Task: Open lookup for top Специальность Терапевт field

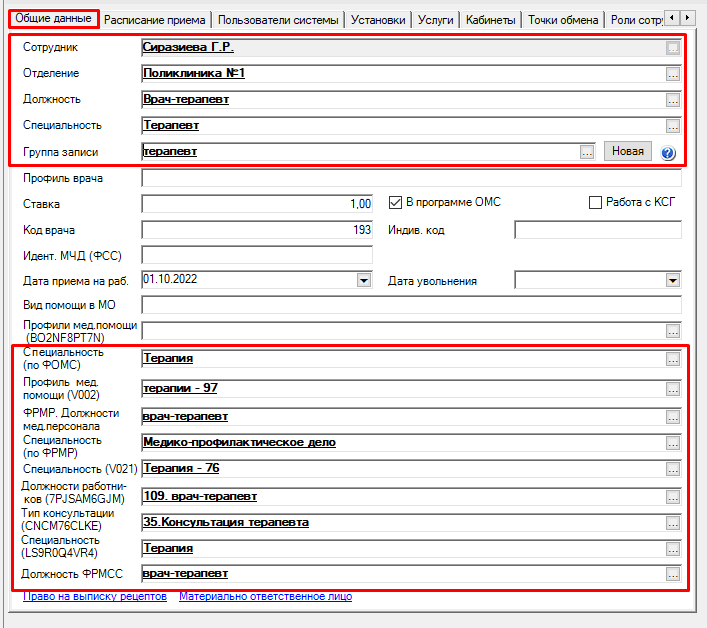Action: pos(673,126)
